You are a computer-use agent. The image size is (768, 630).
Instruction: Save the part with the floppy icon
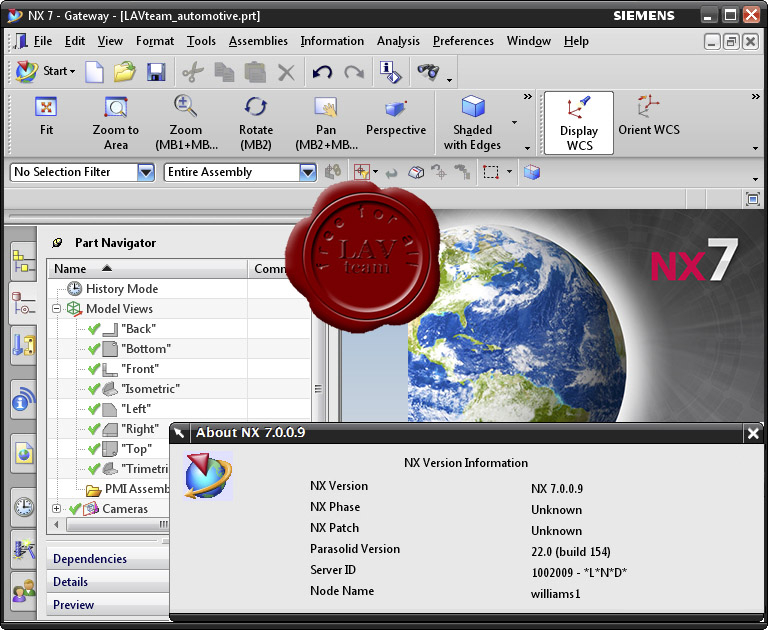coord(156,72)
